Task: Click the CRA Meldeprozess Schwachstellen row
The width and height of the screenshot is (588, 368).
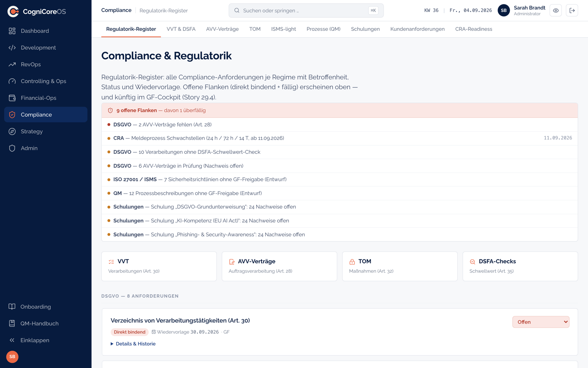Action: (x=340, y=138)
